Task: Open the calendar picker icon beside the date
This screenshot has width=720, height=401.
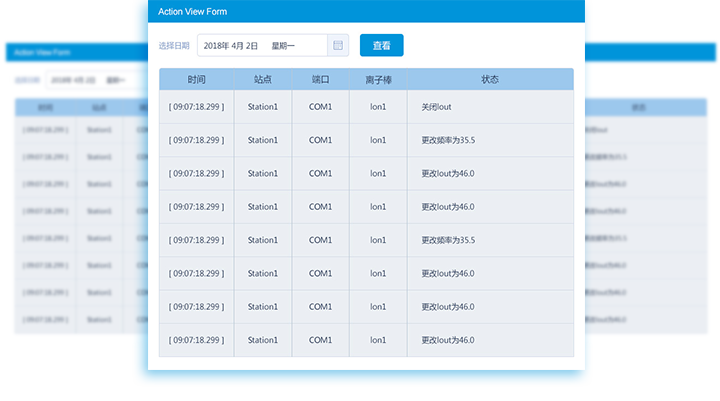Action: pyautogui.click(x=338, y=46)
